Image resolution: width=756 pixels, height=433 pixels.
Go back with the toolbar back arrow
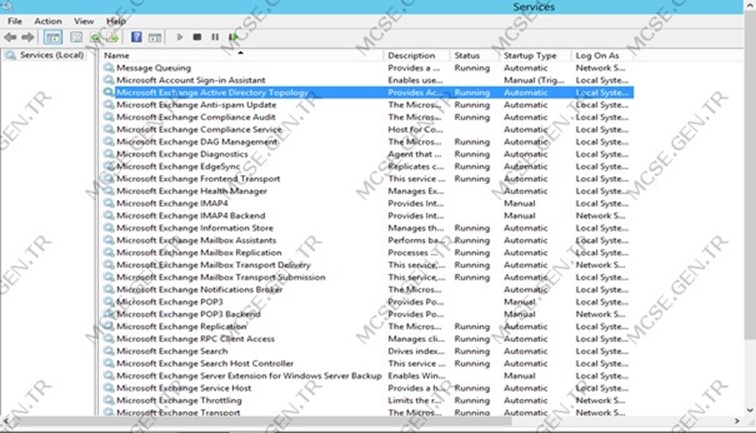point(10,37)
